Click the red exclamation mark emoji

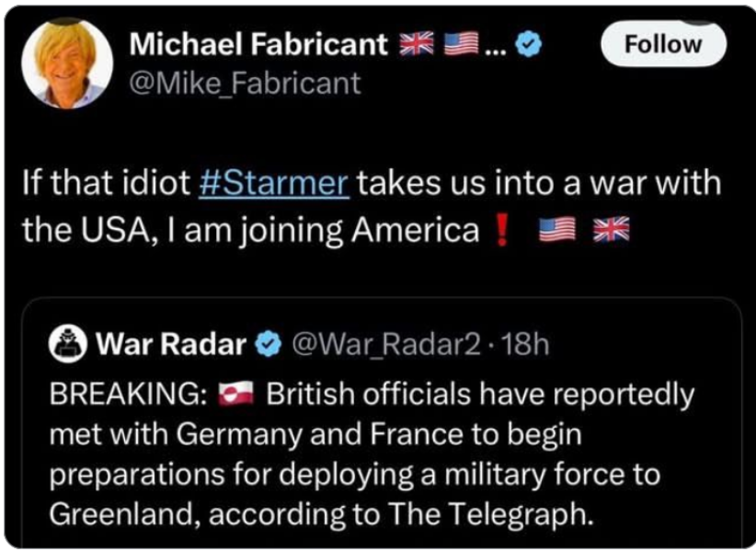click(502, 230)
